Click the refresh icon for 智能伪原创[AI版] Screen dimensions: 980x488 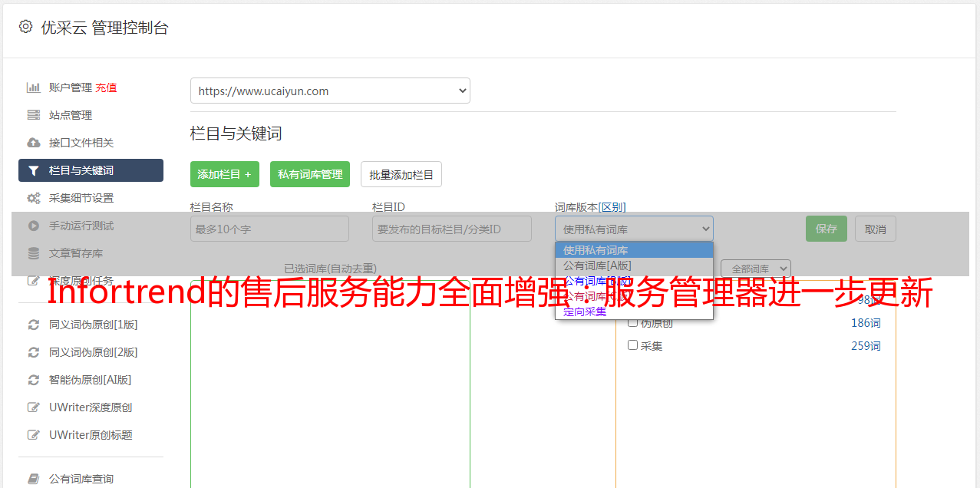click(34, 380)
